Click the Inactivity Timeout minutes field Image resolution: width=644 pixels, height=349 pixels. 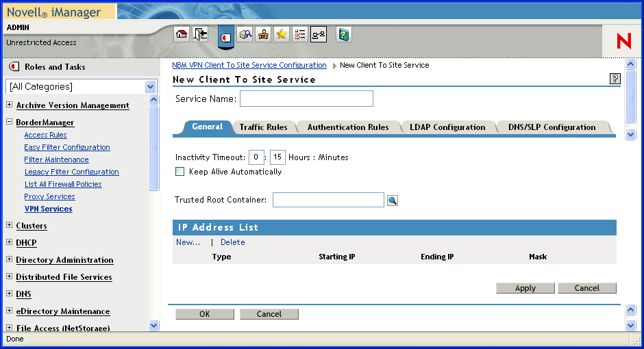(277, 157)
